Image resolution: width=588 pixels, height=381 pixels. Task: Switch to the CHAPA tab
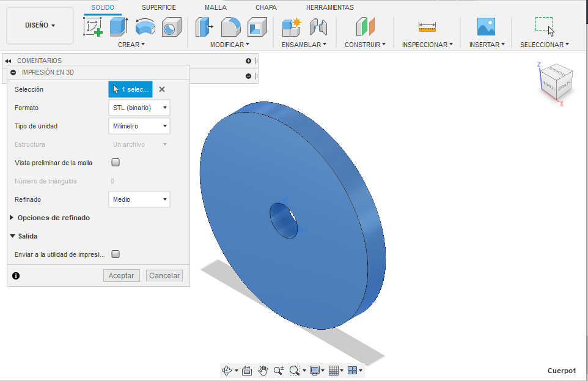coord(266,7)
